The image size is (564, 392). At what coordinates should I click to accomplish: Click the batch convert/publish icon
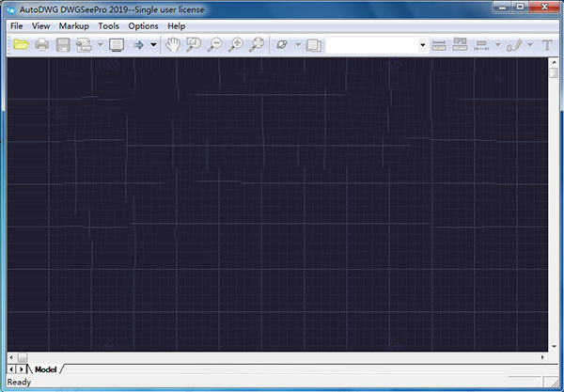(x=84, y=45)
